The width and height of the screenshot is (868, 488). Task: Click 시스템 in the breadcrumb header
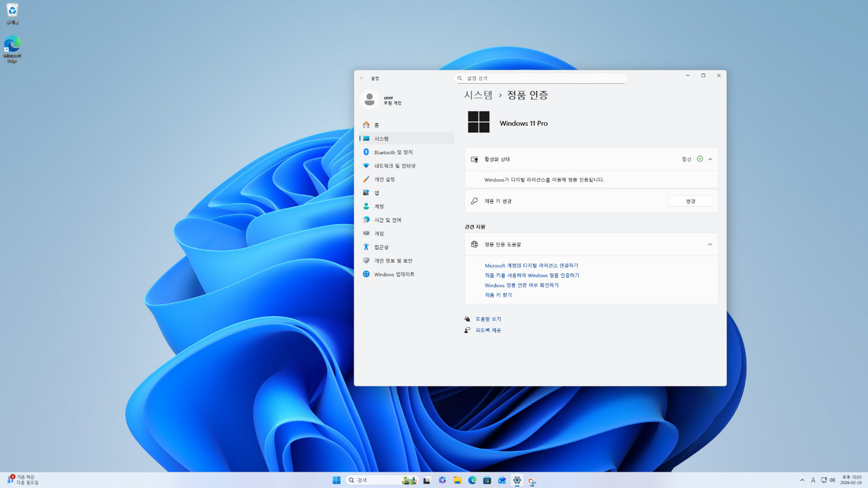[x=478, y=95]
